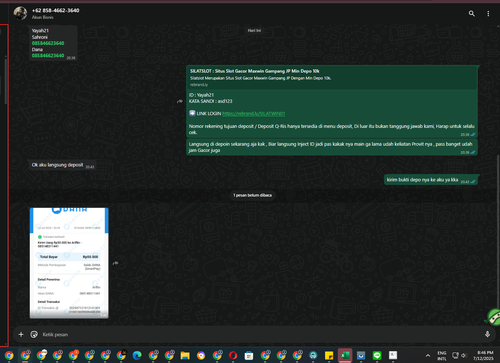The image size is (500, 363).
Task: Open the DANA payment receipt image
Action: click(69, 263)
